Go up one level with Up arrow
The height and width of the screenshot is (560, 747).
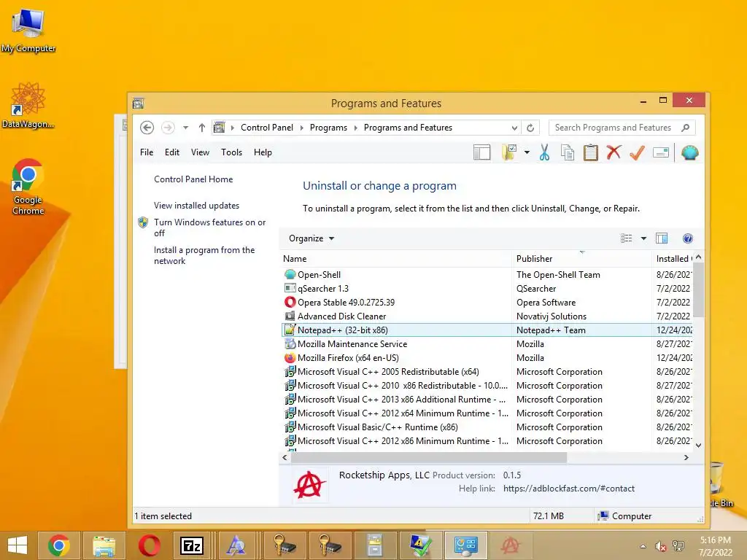point(202,128)
